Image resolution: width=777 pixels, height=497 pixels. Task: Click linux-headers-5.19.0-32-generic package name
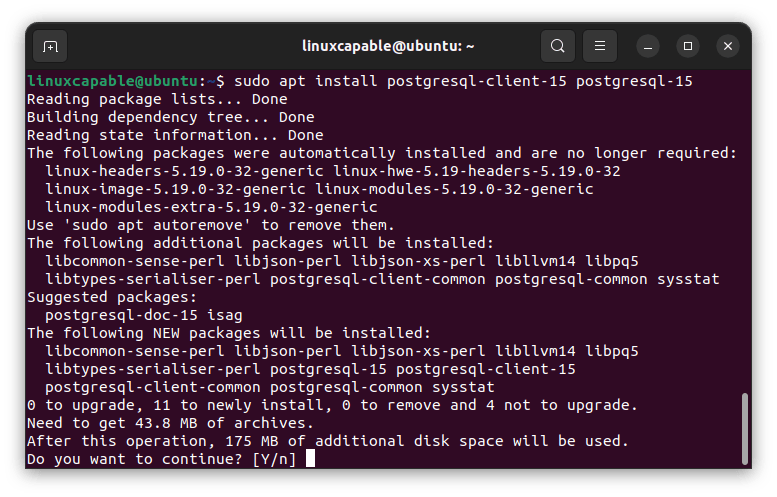pyautogui.click(x=184, y=171)
